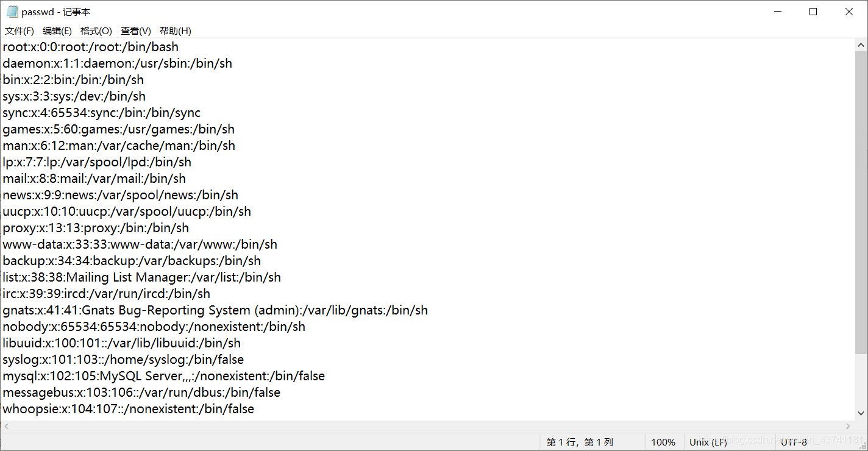The image size is (868, 451).
Task: Maximize the passwd Notepad window
Action: click(x=813, y=12)
